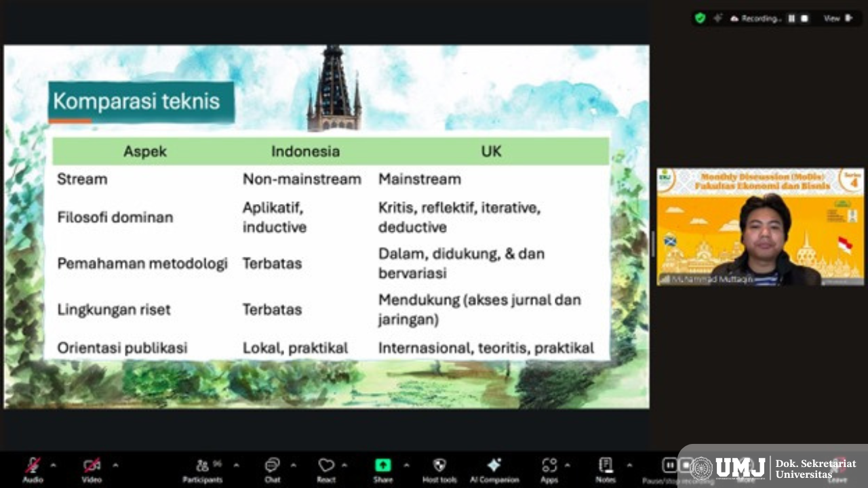The image size is (868, 488).
Task: Open the Apps panel
Action: pos(549,470)
